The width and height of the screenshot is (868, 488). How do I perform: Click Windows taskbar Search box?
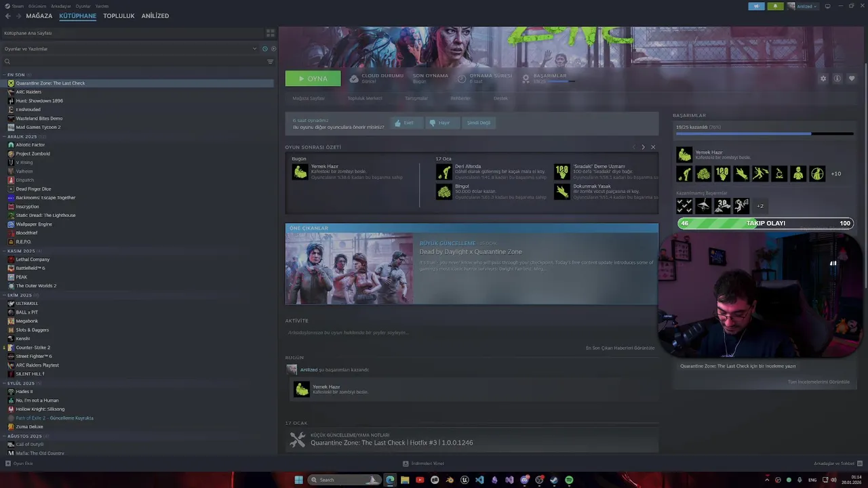pyautogui.click(x=343, y=480)
